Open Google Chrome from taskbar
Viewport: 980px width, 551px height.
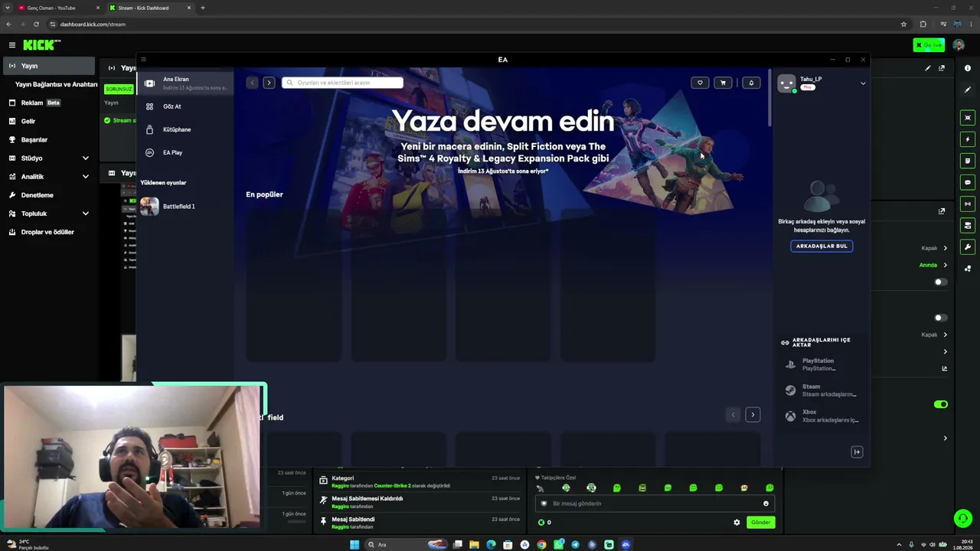point(541,545)
